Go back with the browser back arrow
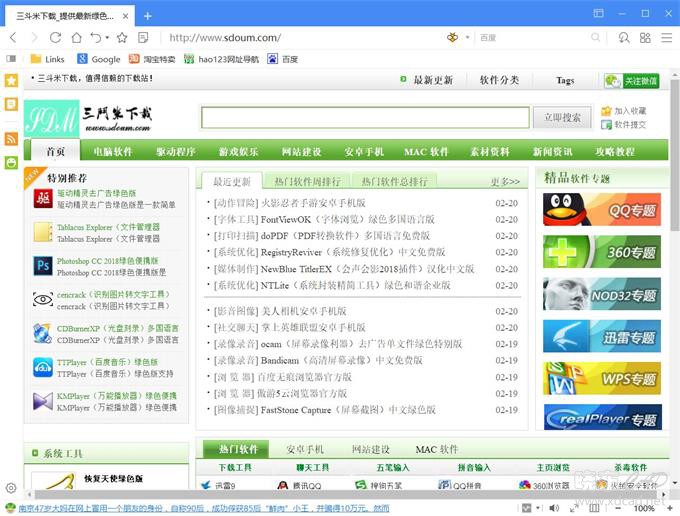Image resolution: width=680 pixels, height=516 pixels. point(13,38)
